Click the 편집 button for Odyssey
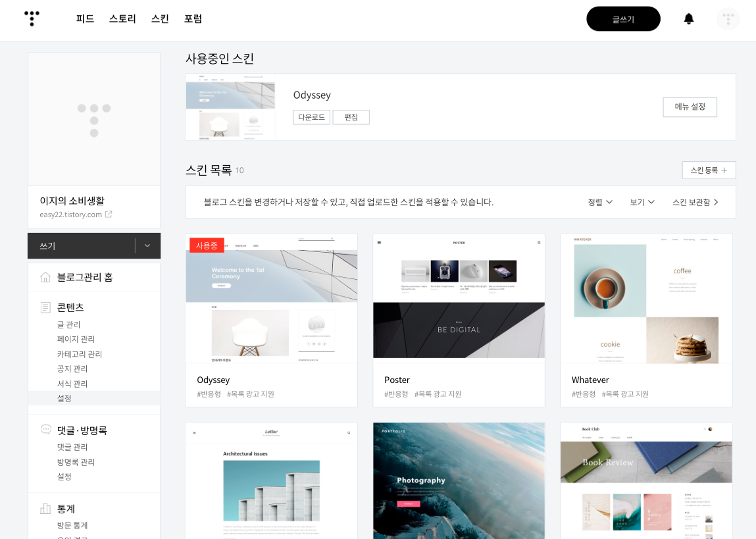The width and height of the screenshot is (756, 539). click(351, 117)
